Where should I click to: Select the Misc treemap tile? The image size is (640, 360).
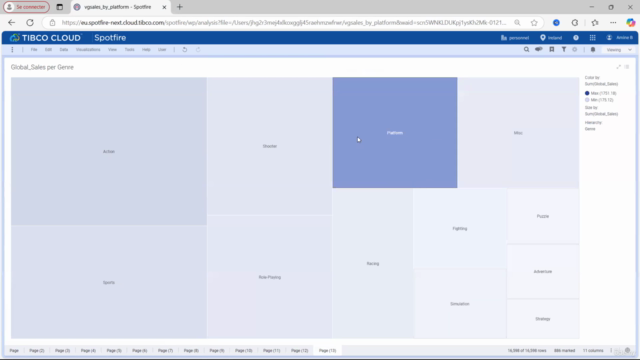coord(518,133)
